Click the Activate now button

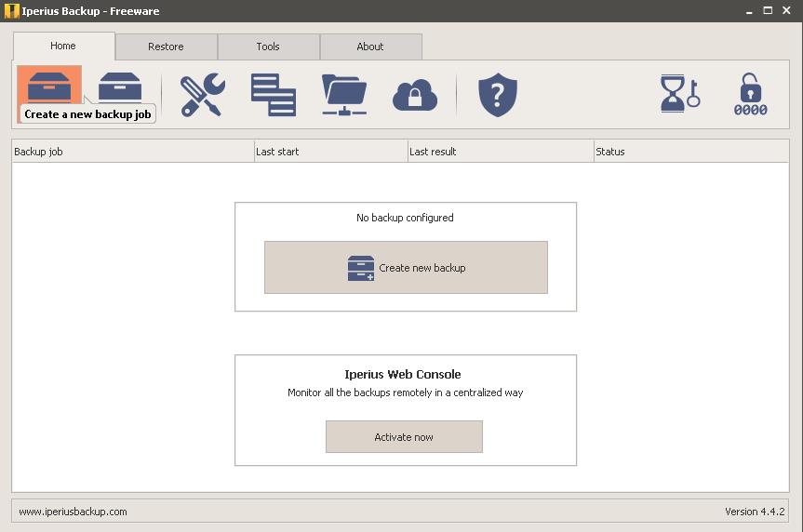point(404,437)
